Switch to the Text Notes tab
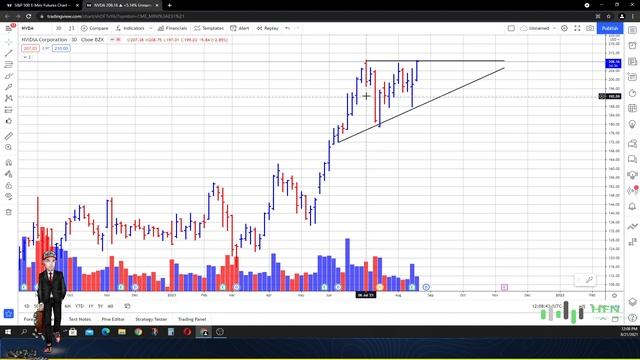The width and height of the screenshot is (640, 360). point(80,319)
